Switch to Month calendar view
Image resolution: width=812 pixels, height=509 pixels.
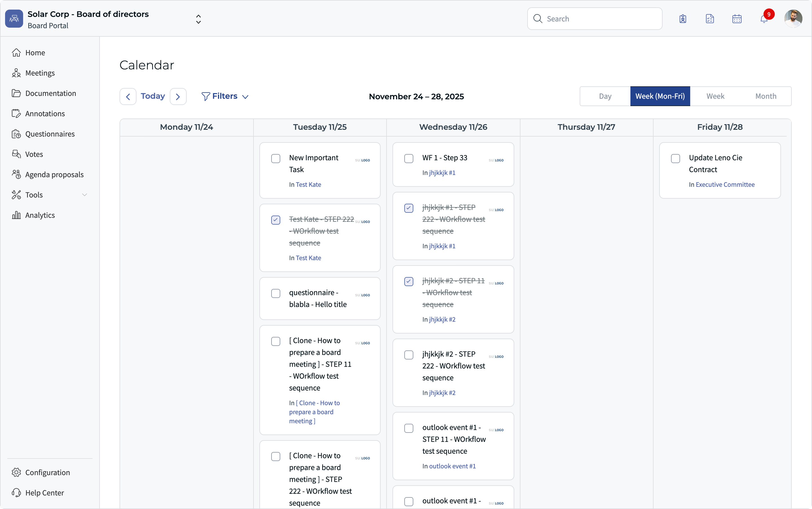point(766,96)
